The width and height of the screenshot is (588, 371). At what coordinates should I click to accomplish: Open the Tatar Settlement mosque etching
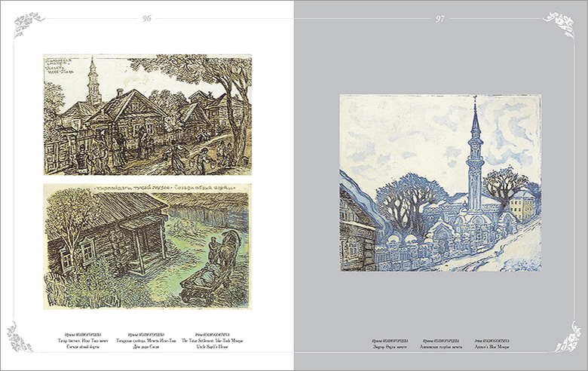147,115
